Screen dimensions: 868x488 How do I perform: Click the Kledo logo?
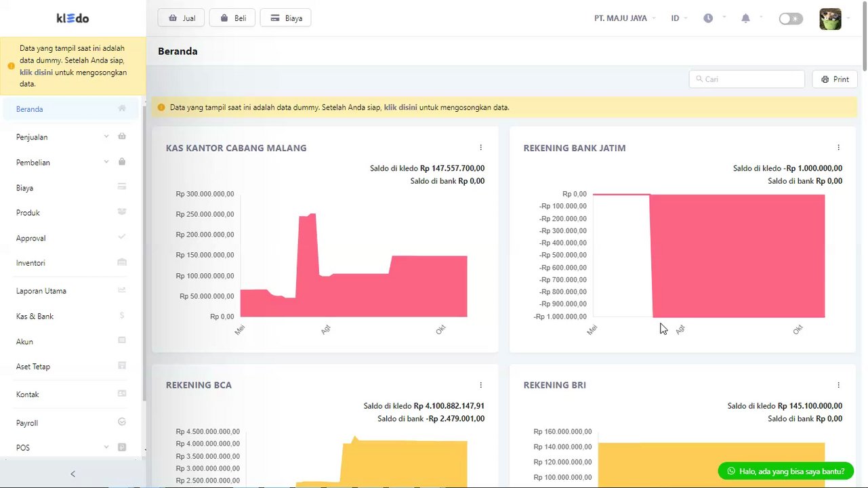[73, 18]
